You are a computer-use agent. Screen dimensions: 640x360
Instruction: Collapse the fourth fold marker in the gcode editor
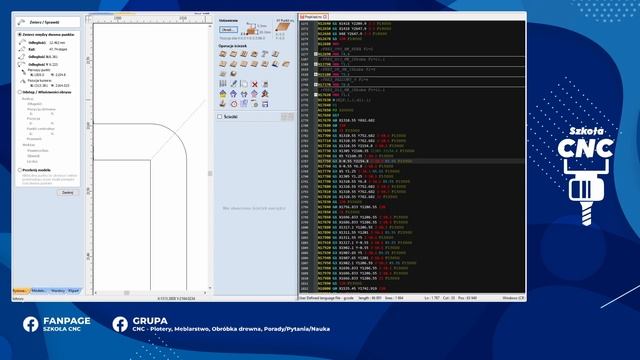coord(316,84)
